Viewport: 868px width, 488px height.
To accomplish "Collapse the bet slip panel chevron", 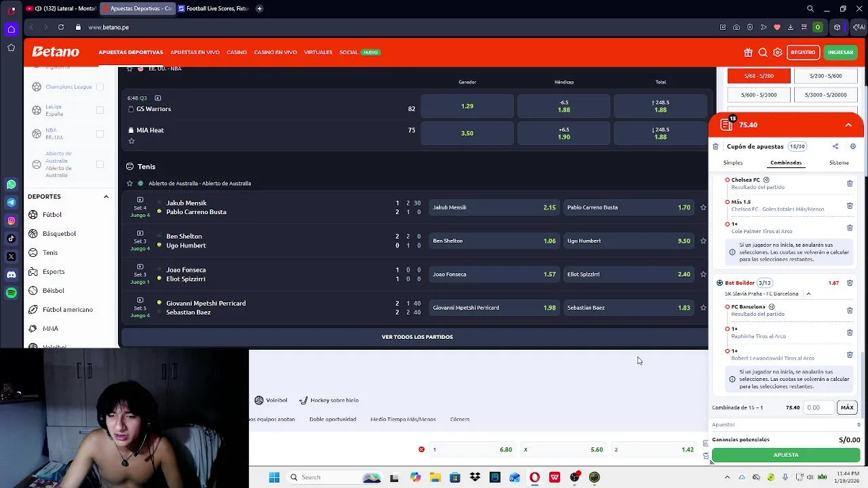I will click(x=848, y=125).
